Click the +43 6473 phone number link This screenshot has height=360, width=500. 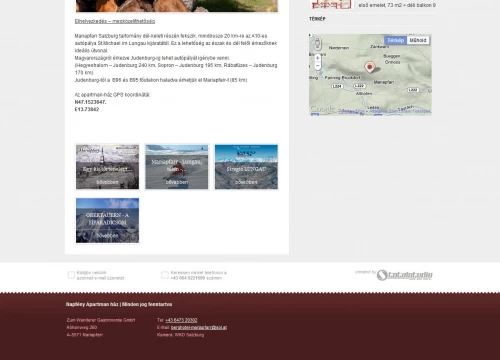click(x=181, y=320)
